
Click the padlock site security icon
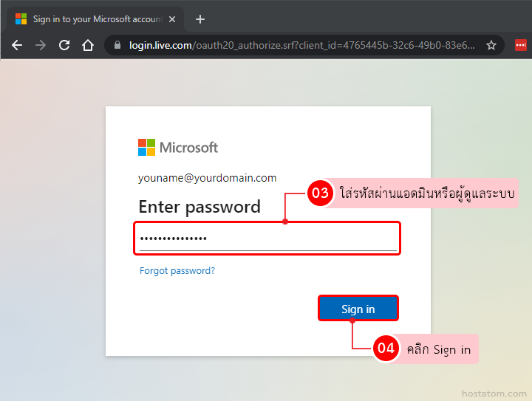(x=117, y=45)
